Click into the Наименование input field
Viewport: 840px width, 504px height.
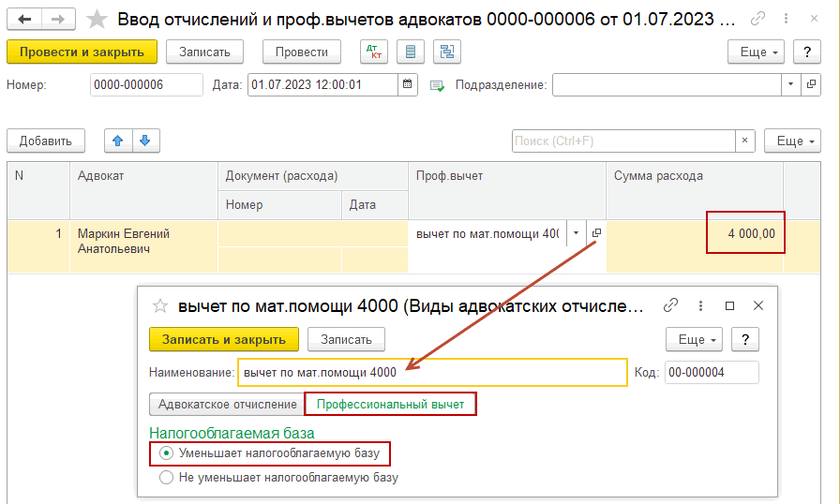point(431,372)
